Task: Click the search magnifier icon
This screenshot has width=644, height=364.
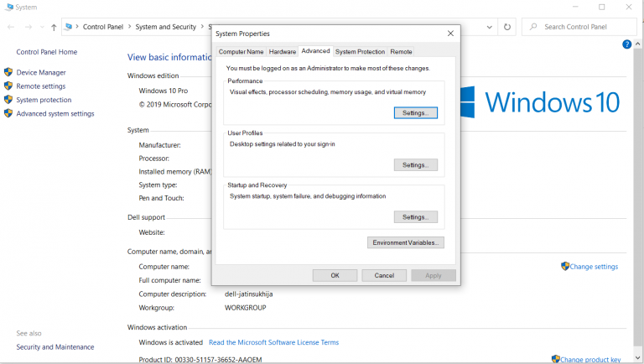Action: tap(533, 27)
